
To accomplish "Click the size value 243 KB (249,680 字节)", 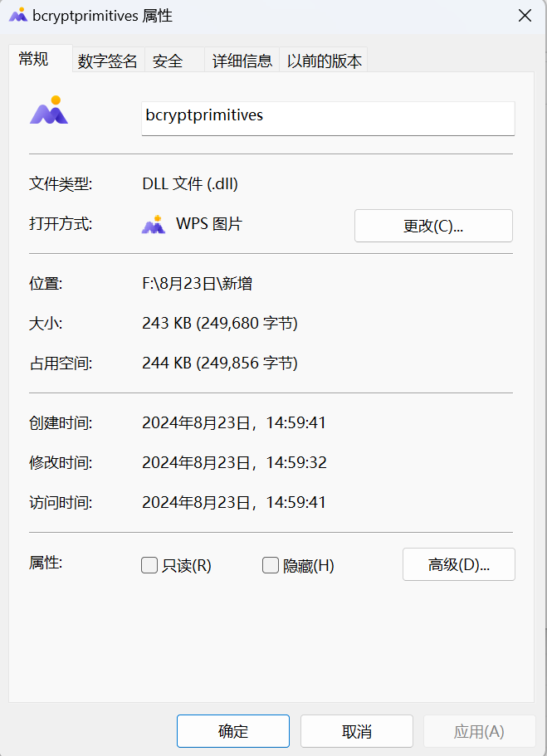I will (x=219, y=323).
